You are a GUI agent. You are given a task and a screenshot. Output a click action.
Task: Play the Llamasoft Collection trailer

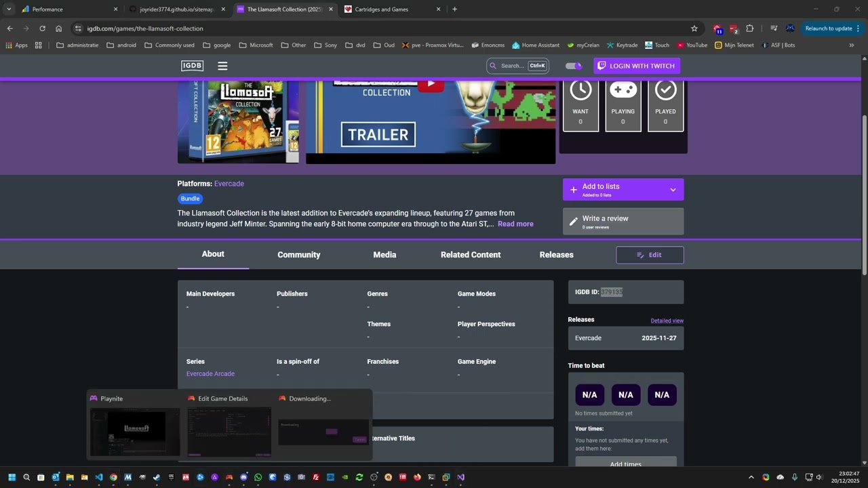[x=431, y=85]
